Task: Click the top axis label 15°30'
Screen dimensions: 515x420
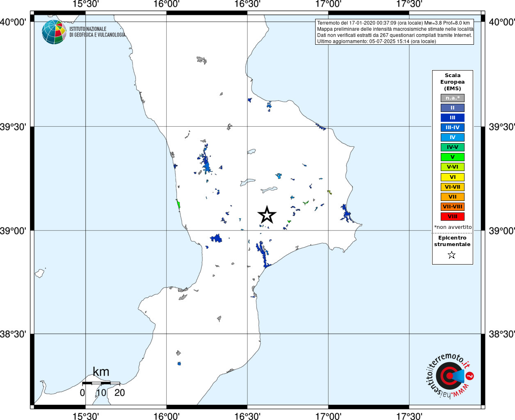Action: tap(85, 4)
